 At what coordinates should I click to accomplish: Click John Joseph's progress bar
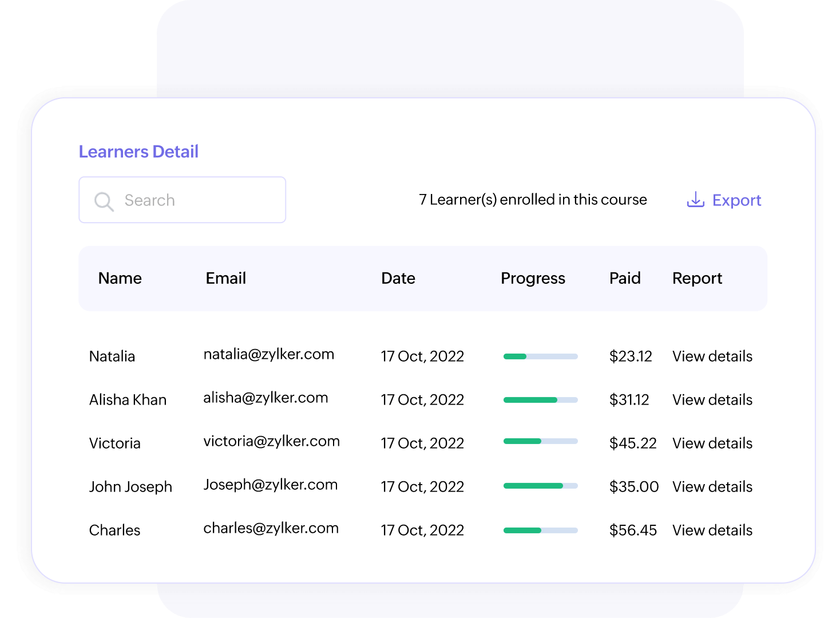pos(540,486)
